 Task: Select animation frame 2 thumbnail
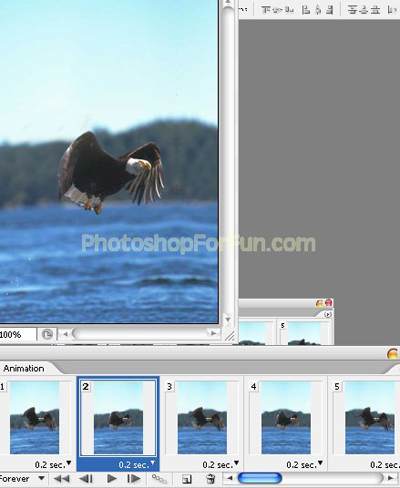pos(118,418)
